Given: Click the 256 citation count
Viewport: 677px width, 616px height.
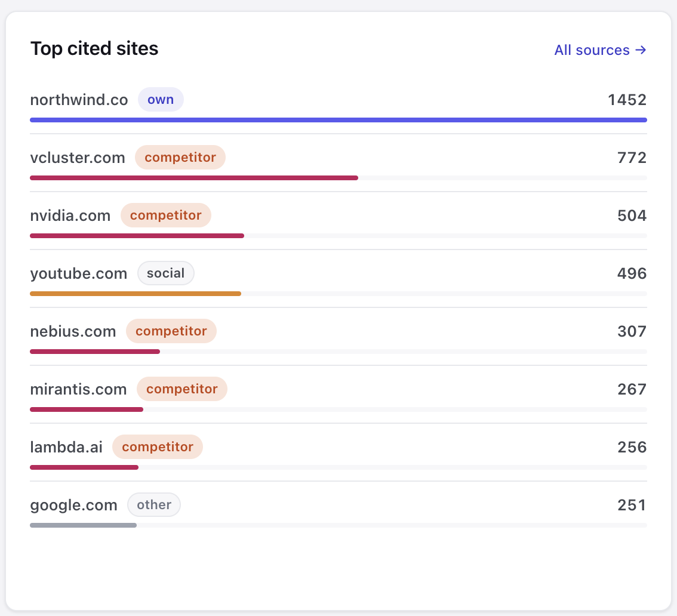Looking at the screenshot, I should [x=632, y=447].
